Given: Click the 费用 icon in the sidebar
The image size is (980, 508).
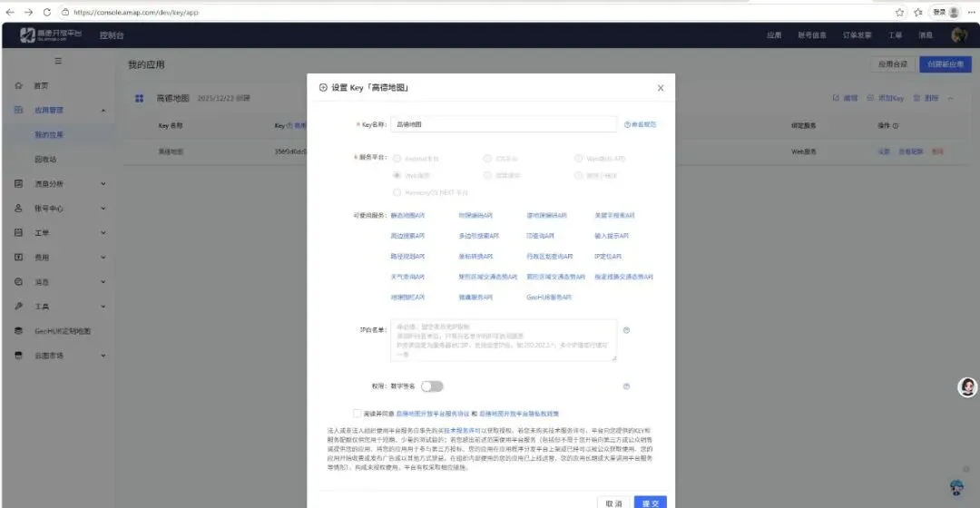Looking at the screenshot, I should point(18,257).
